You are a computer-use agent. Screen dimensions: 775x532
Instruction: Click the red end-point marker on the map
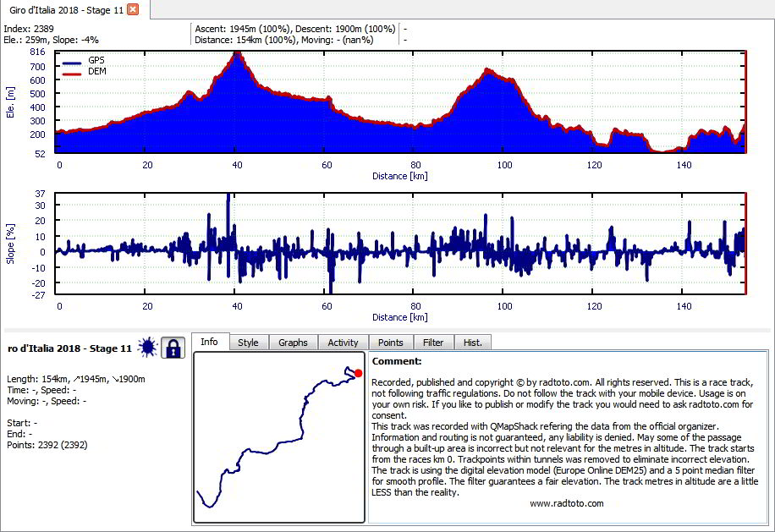pos(359,373)
